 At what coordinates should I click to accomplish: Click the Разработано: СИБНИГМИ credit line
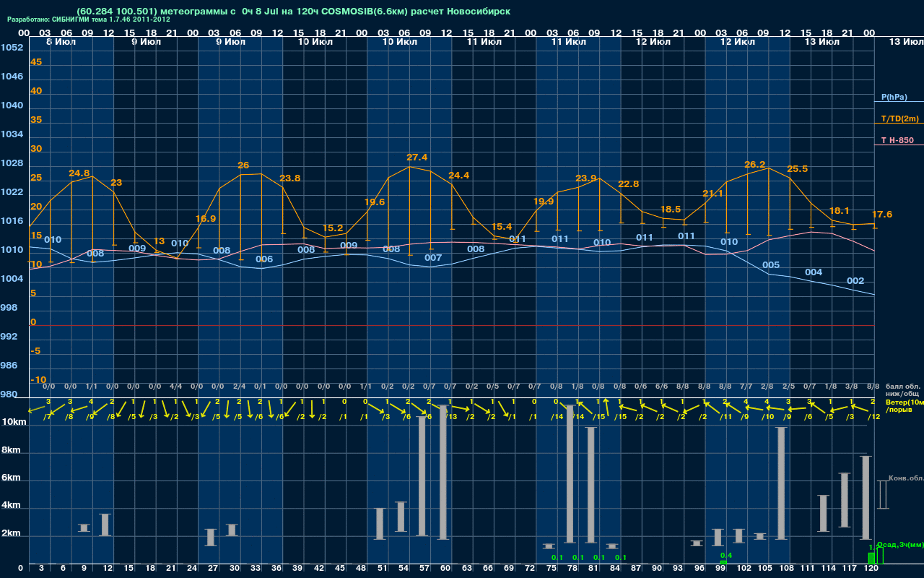(89, 20)
